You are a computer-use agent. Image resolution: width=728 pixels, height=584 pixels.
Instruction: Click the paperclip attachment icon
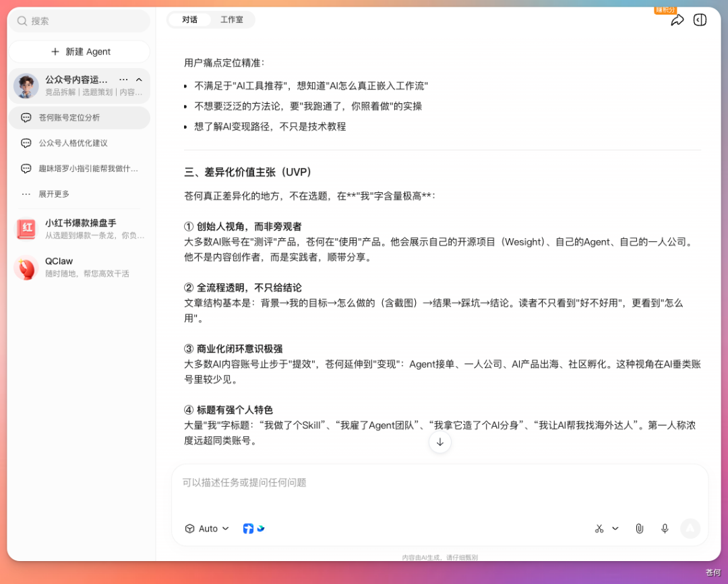pos(639,529)
